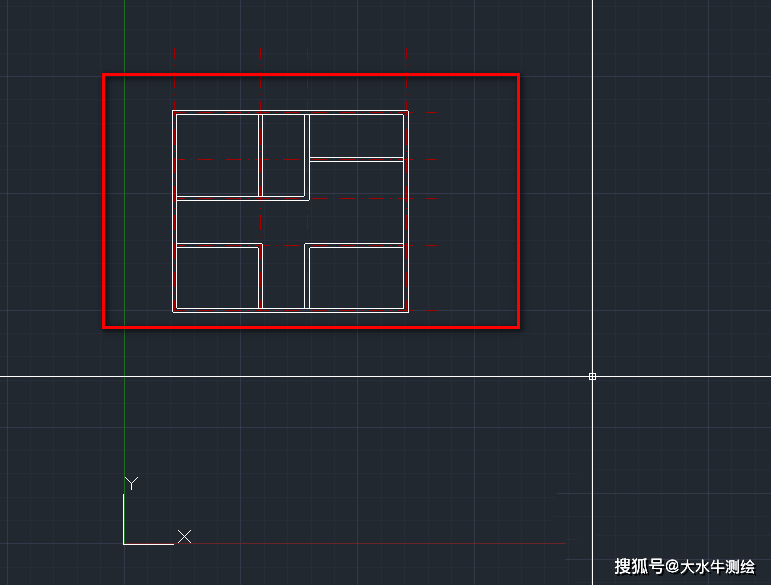Screen dimensions: 771x585
Task: Select leftmost vertical red dash-dot axis line
Action: (175, 180)
